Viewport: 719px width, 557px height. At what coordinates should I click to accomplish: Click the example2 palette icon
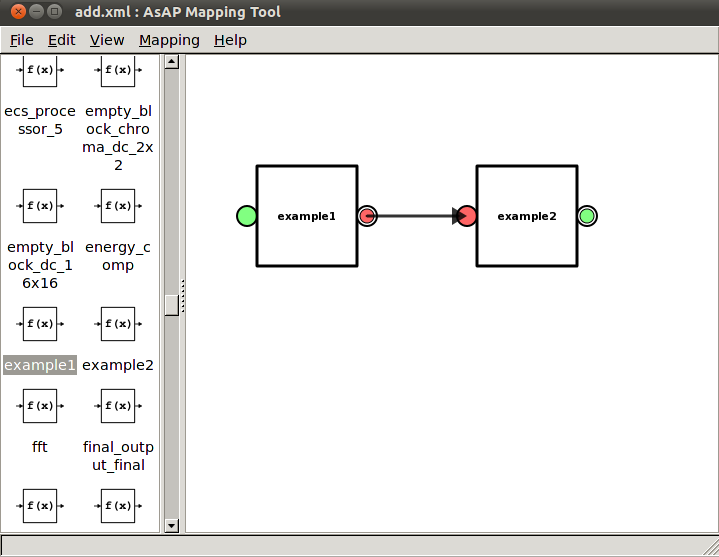point(118,324)
